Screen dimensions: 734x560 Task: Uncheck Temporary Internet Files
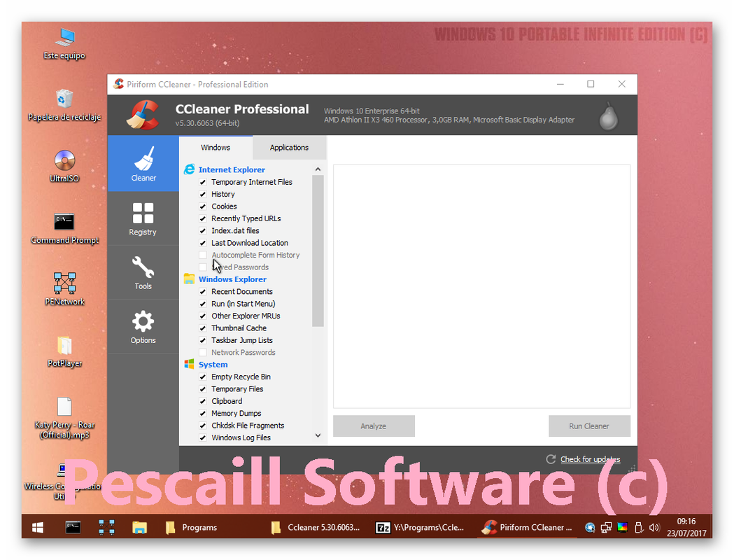click(x=203, y=182)
